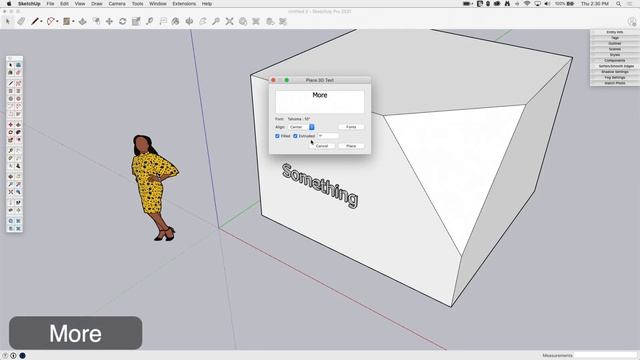
Task: Expand the Scenes tray panel
Action: [x=615, y=49]
